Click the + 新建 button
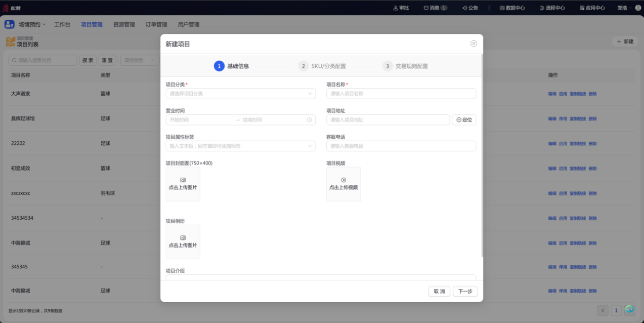644x323 pixels. pos(625,42)
